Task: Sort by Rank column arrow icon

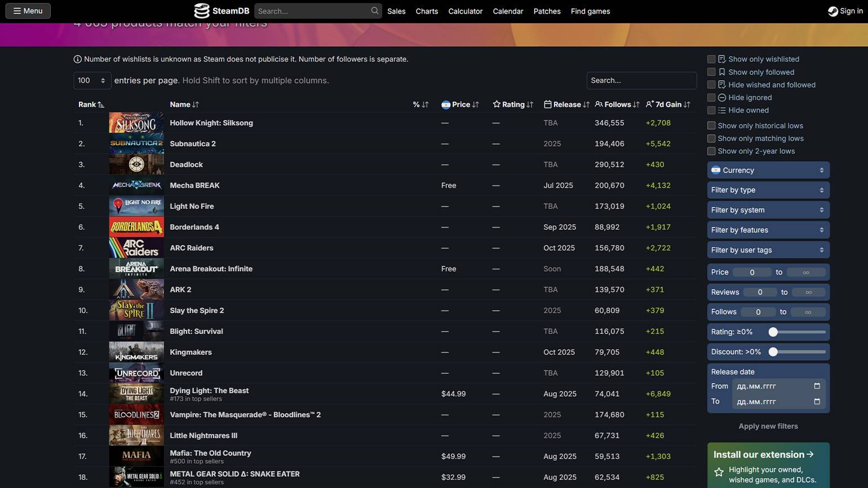Action: [101, 104]
